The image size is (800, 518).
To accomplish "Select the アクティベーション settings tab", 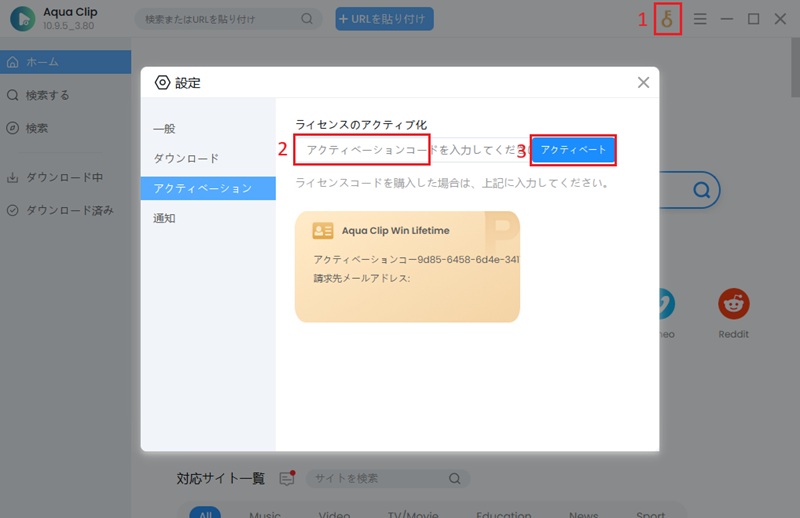I will coord(208,188).
